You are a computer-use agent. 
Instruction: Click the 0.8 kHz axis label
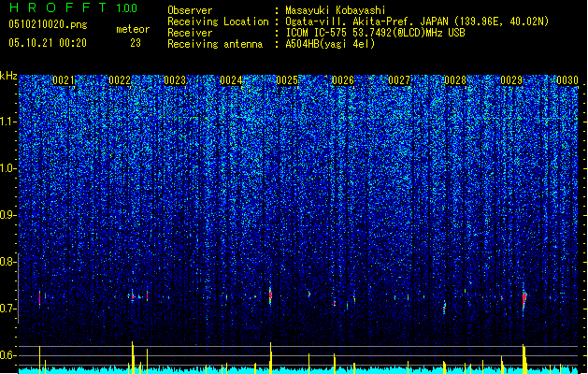pos(7,262)
